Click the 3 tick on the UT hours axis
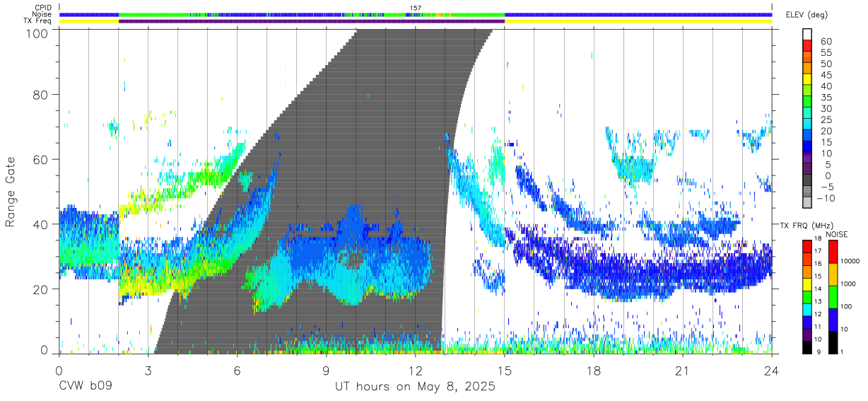868x401 pixels. coord(148,370)
